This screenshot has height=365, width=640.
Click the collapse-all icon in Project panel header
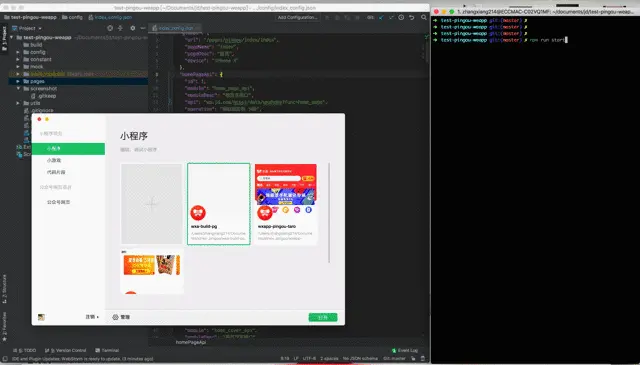(x=120, y=28)
